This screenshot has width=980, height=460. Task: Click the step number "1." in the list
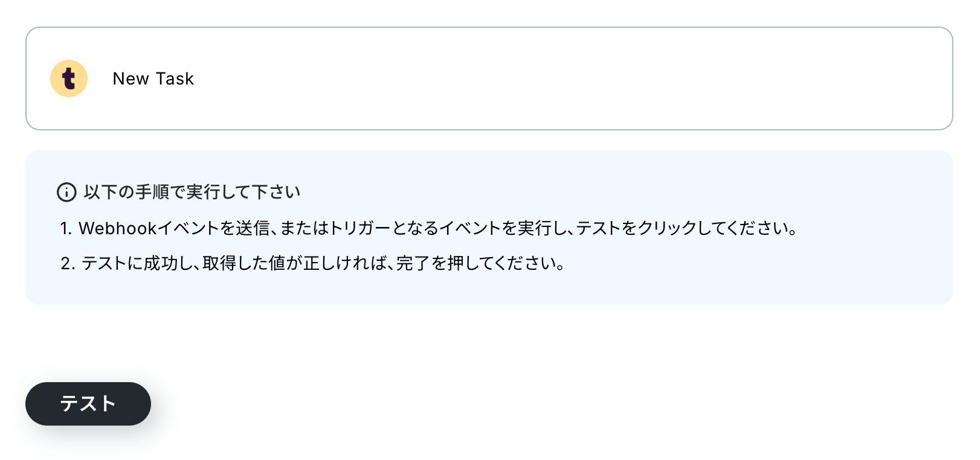(x=66, y=228)
